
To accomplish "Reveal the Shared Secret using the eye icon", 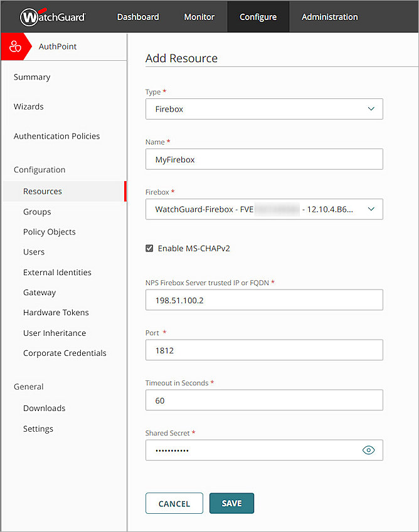I will pyautogui.click(x=369, y=450).
